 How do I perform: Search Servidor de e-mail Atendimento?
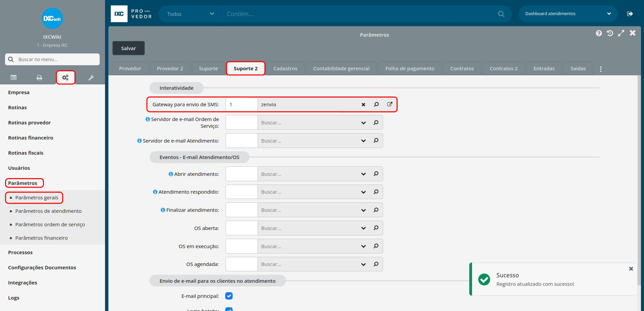click(376, 141)
